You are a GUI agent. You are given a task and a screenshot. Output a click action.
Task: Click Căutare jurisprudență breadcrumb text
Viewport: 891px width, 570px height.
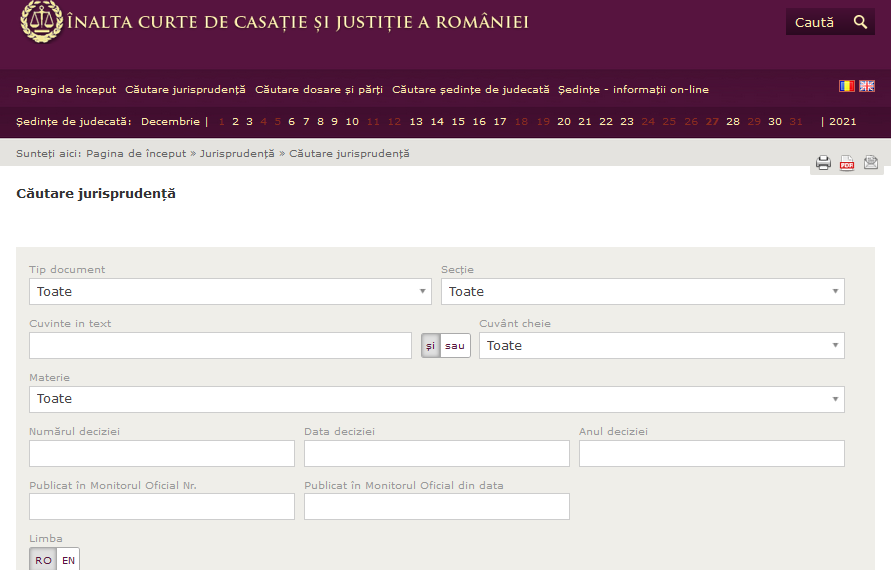click(x=349, y=153)
